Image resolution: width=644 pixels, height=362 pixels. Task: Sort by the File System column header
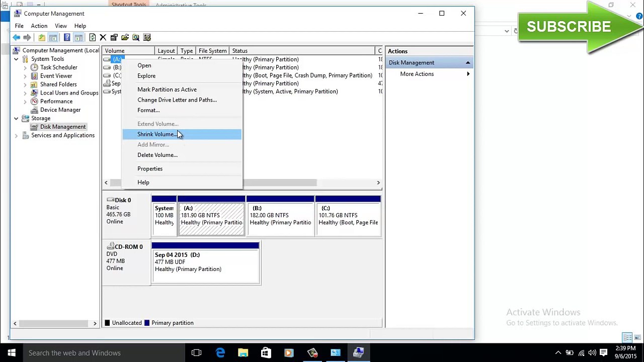[212, 51]
